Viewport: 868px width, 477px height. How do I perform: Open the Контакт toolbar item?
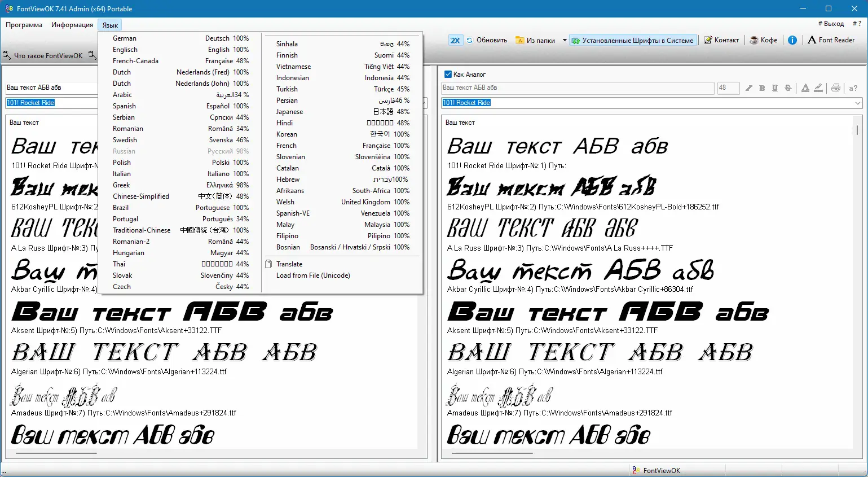721,40
